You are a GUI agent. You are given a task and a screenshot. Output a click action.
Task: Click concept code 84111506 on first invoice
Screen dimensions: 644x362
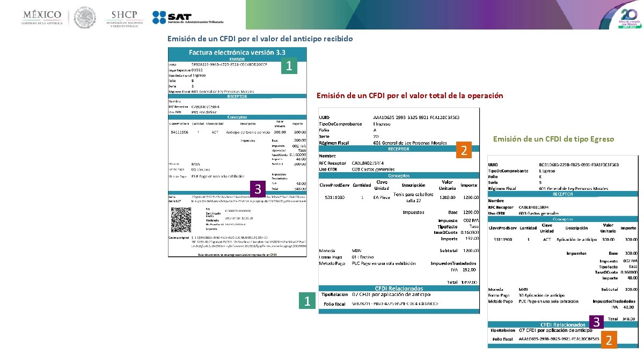click(179, 131)
